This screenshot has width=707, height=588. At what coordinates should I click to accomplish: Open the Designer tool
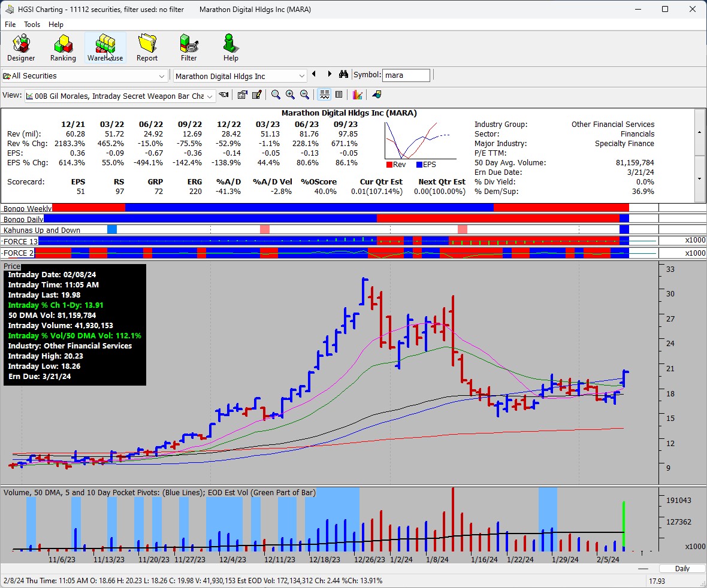[x=21, y=48]
